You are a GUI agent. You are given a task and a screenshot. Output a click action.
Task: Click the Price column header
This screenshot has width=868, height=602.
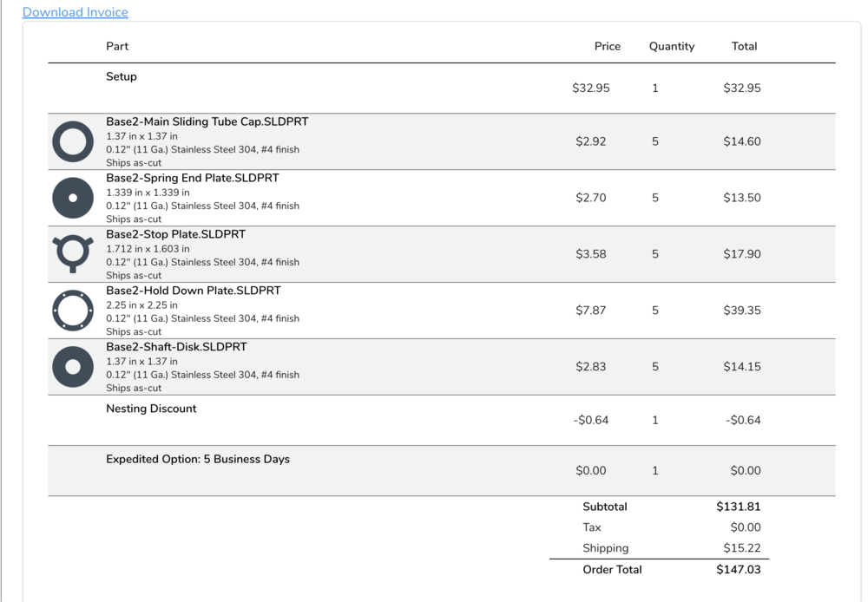607,46
